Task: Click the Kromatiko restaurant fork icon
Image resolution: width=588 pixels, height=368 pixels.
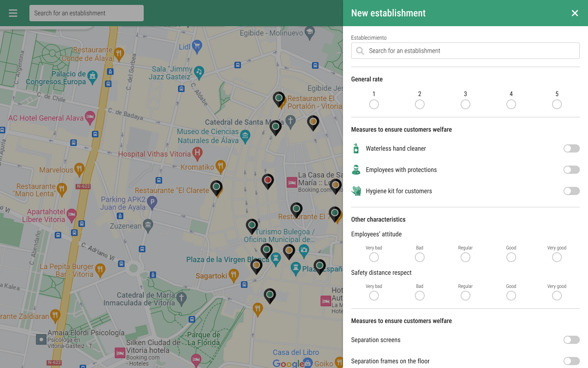Action: point(220,166)
